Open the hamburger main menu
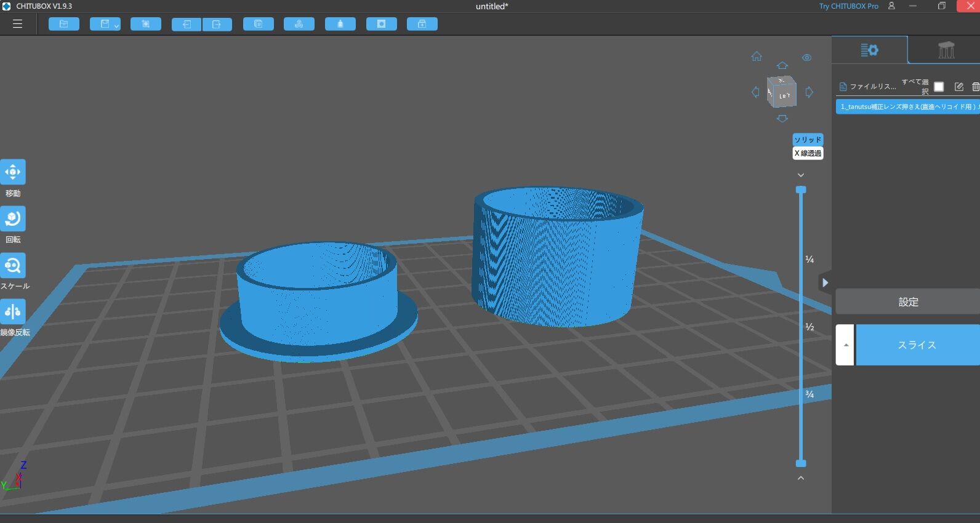The image size is (980, 523). click(x=17, y=24)
